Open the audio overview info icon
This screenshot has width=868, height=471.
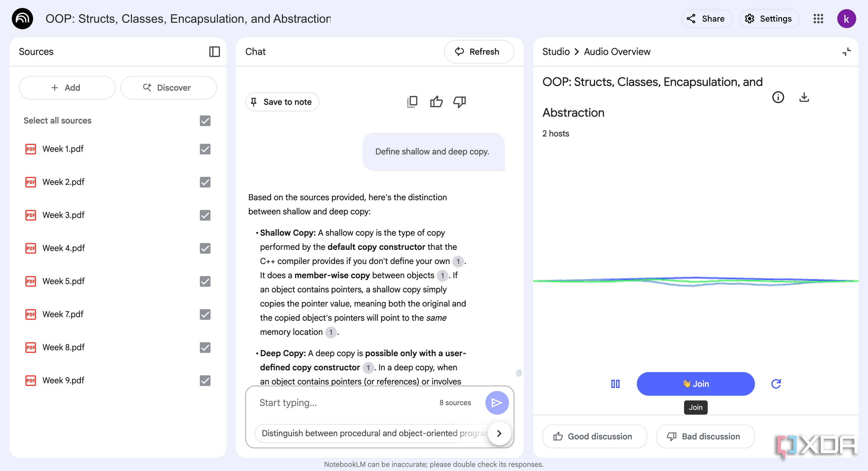click(x=778, y=97)
